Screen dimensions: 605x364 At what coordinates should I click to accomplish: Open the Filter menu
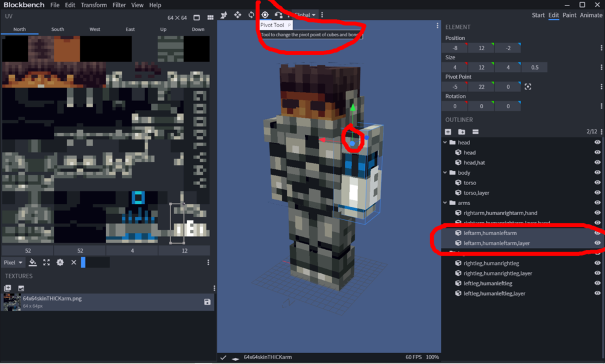(x=119, y=5)
